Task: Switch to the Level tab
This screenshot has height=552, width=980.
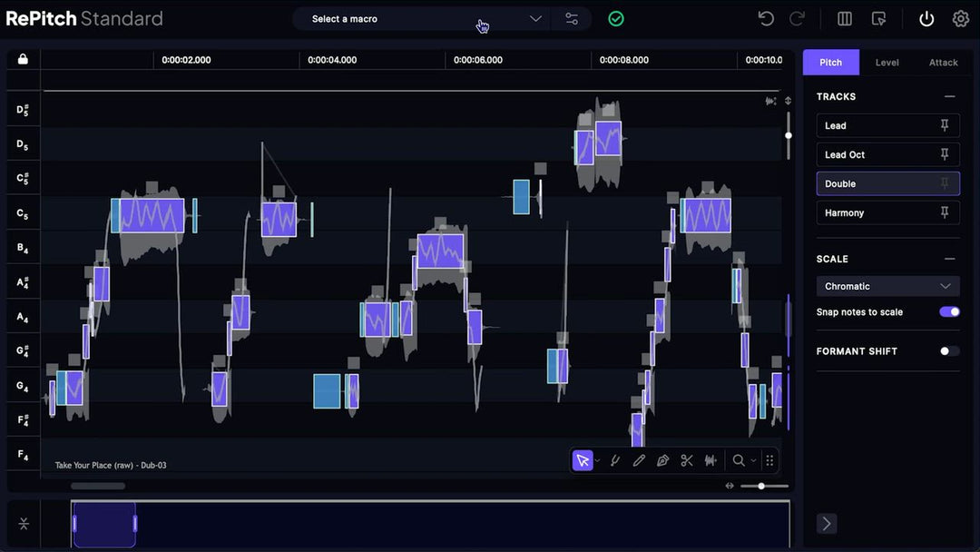Action: tap(887, 63)
